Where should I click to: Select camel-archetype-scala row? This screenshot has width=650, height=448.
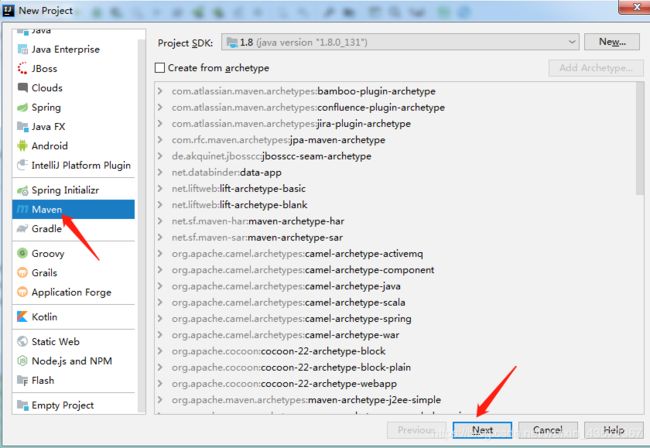[x=395, y=302]
